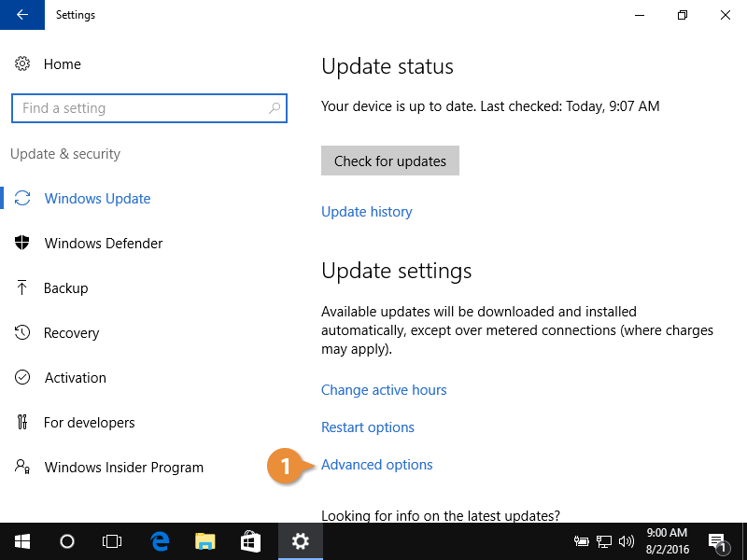Open Microsoft Edge from the taskbar
The image size is (747, 560).
[160, 541]
